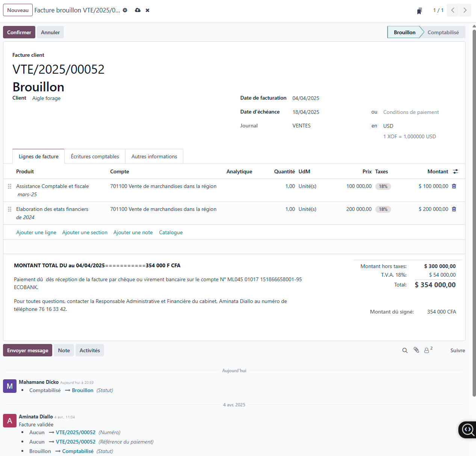Delete the Elaboration des etats financiers line

point(454,209)
